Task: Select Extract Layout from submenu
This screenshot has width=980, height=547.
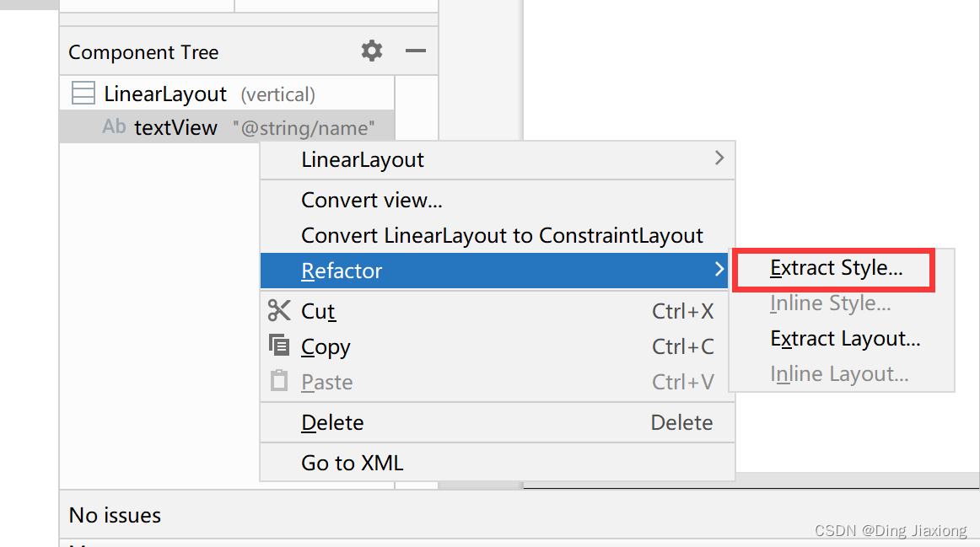Action: coord(845,338)
